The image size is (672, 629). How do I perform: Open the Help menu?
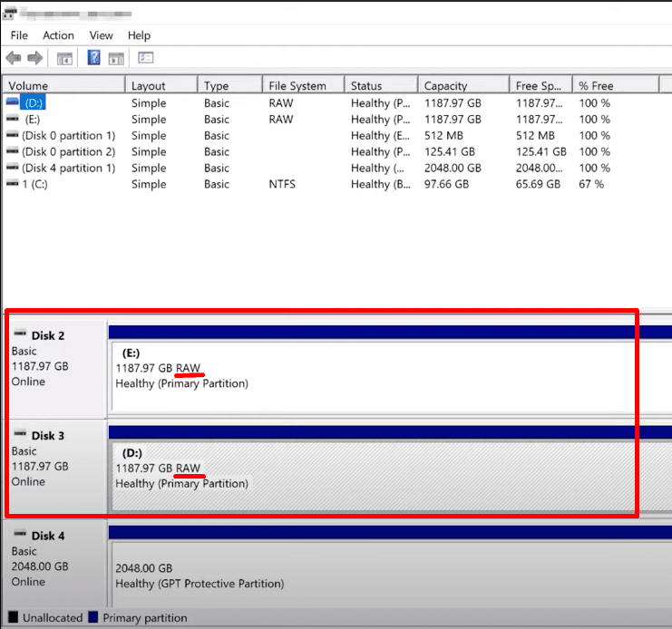pos(139,35)
